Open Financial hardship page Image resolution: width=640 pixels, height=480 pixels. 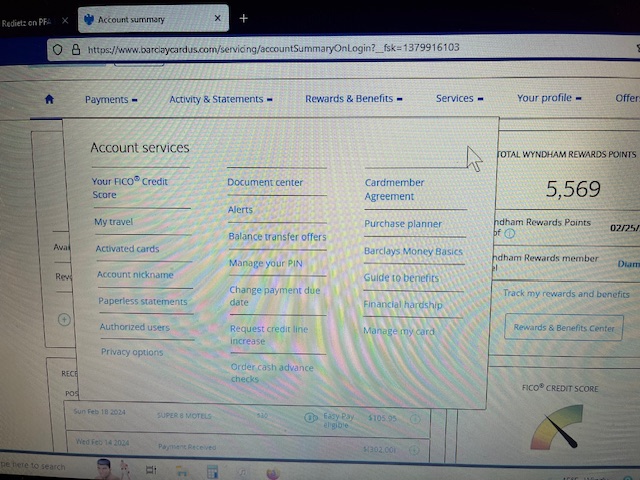click(x=403, y=304)
